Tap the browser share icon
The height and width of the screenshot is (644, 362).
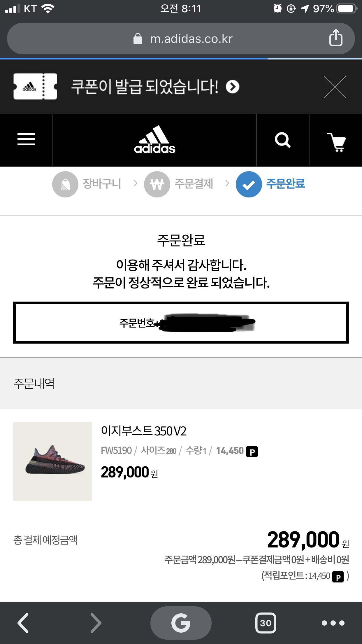click(336, 38)
